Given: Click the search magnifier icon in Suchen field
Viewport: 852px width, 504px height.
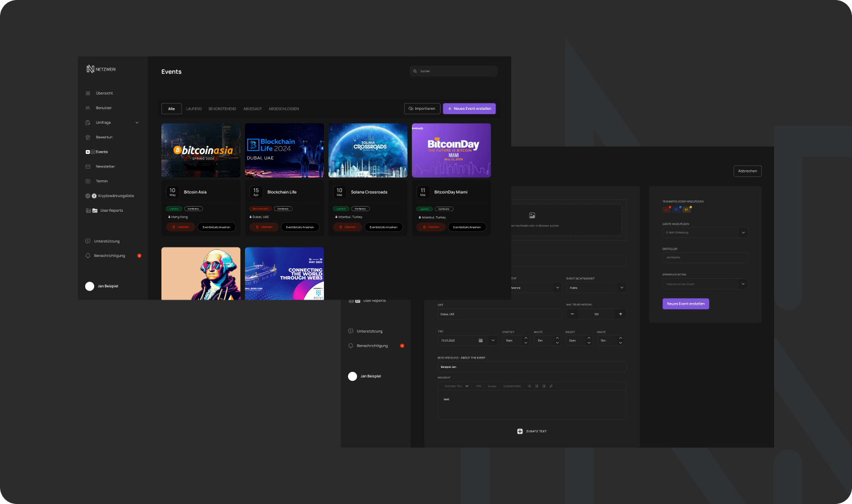Looking at the screenshot, I should click(415, 71).
